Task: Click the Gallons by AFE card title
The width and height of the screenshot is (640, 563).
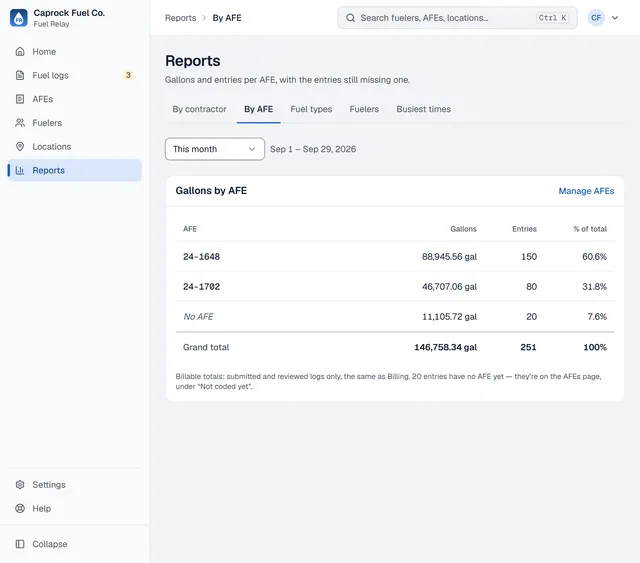Action: pos(211,191)
